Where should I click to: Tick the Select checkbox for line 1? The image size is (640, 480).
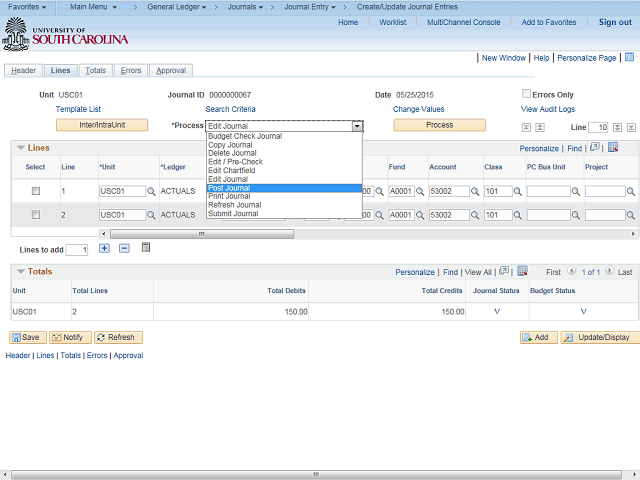pos(36,190)
